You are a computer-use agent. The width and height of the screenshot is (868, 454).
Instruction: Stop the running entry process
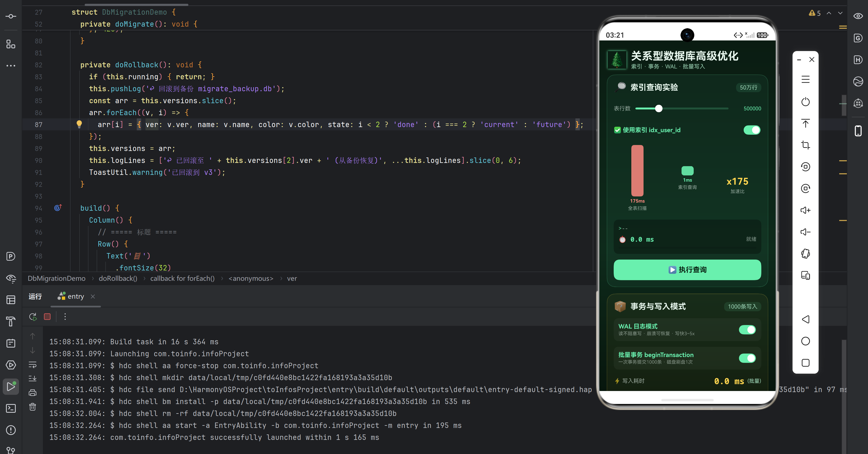(47, 317)
